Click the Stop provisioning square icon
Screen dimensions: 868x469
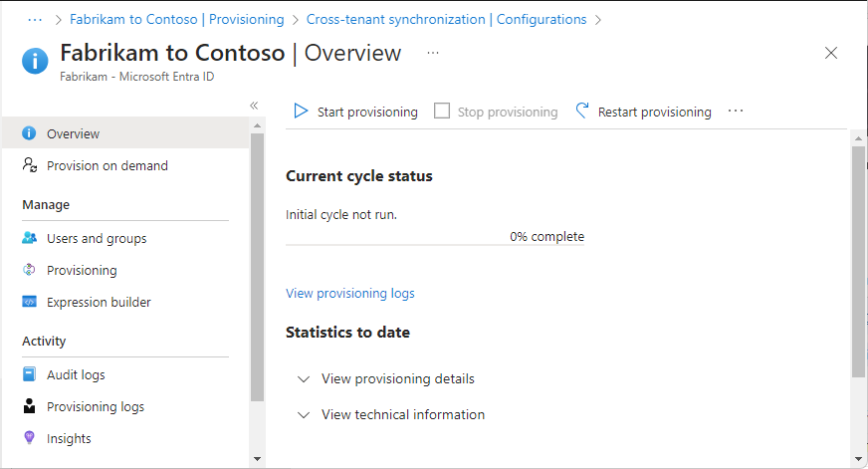[442, 111]
